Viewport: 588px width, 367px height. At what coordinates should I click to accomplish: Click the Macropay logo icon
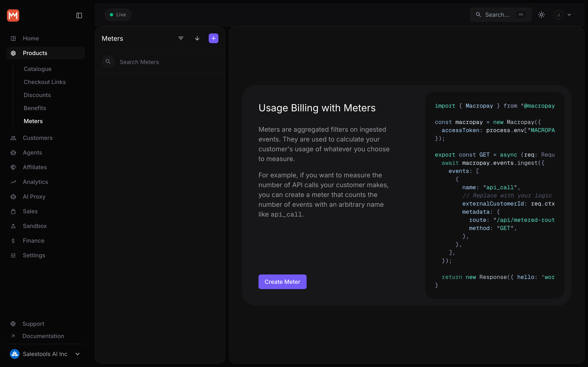point(13,15)
